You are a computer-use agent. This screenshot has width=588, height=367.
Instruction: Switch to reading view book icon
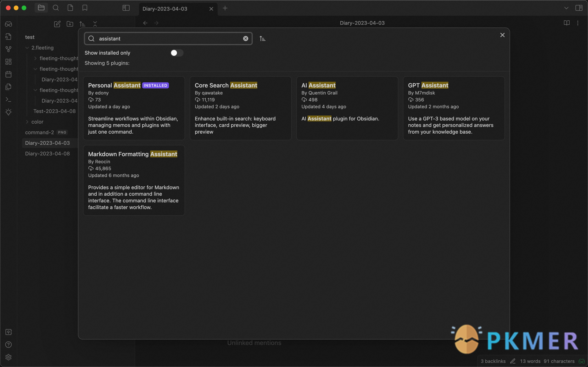pyautogui.click(x=566, y=23)
